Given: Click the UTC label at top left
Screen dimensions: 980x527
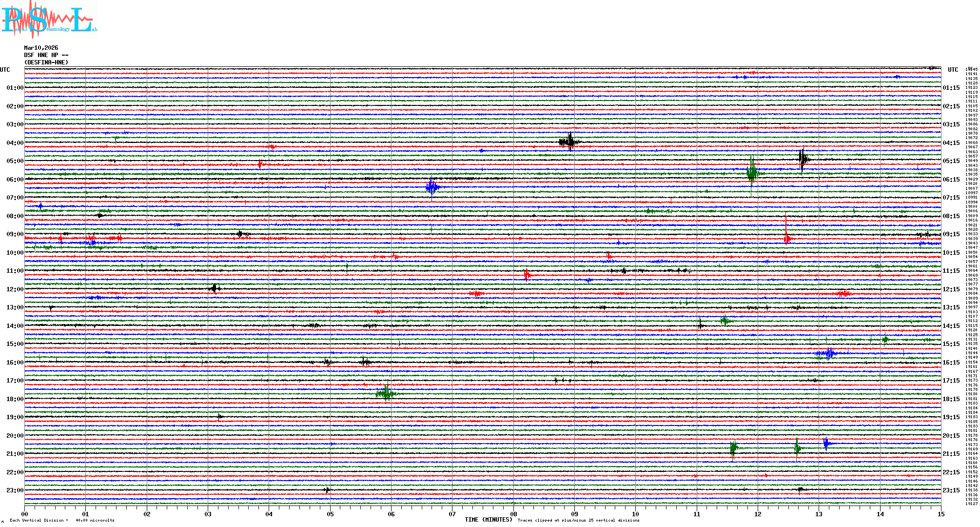Looking at the screenshot, I should click(x=5, y=70).
